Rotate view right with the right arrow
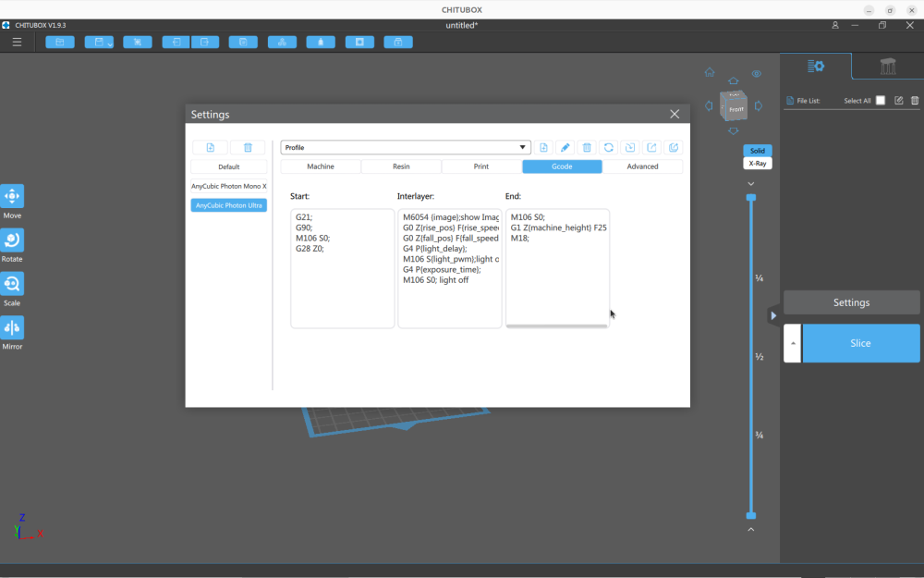Screen dimensions: 924x578 tap(759, 106)
